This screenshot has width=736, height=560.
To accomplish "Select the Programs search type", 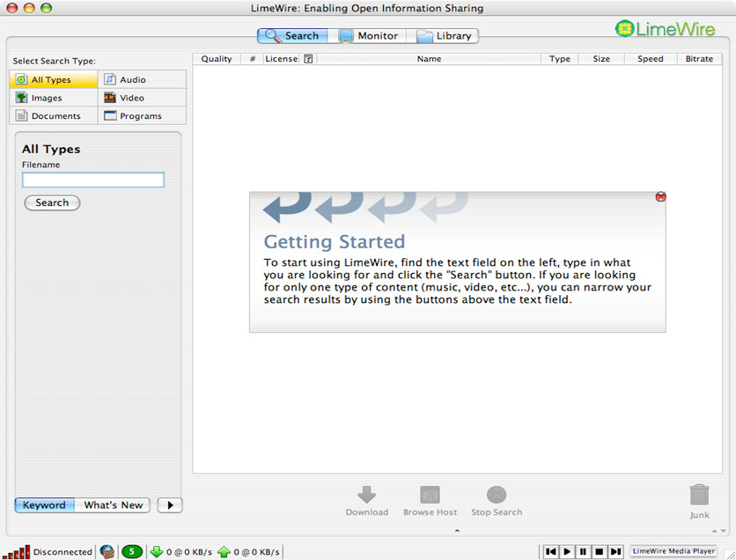I will (x=142, y=115).
